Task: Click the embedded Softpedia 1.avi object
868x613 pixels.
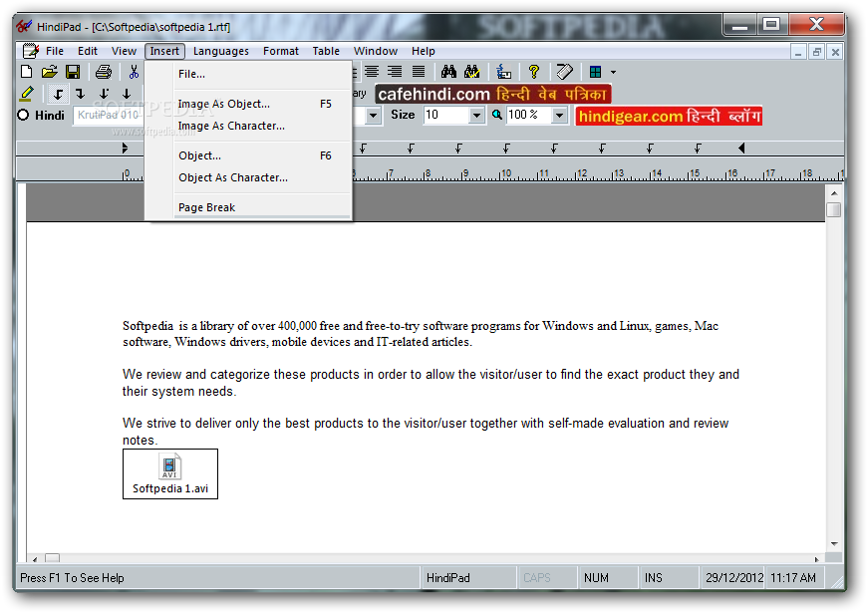Action: [x=170, y=474]
